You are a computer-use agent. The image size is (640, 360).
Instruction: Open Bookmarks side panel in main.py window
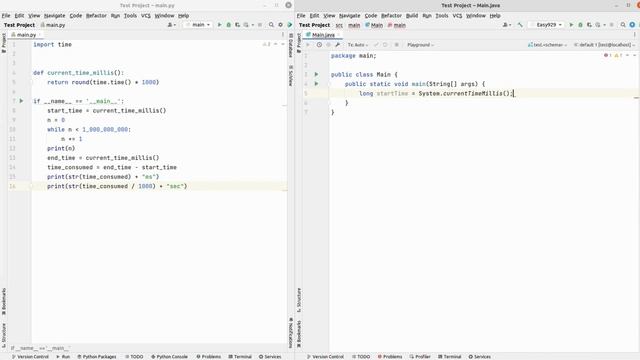coord(4,301)
